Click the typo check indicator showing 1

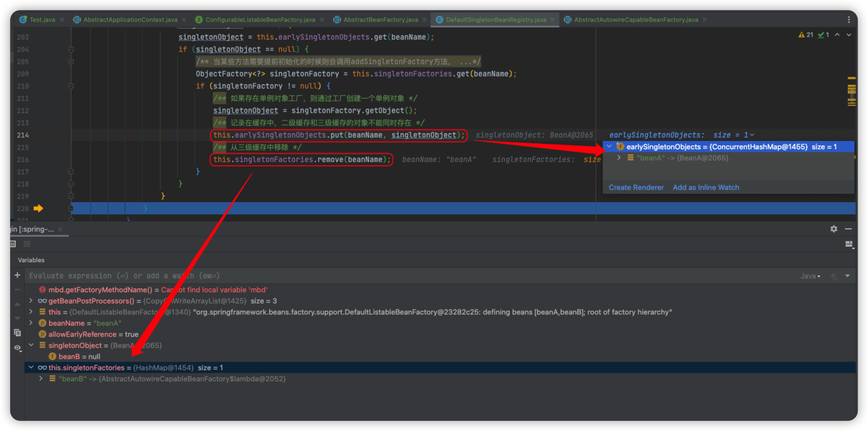pyautogui.click(x=823, y=35)
